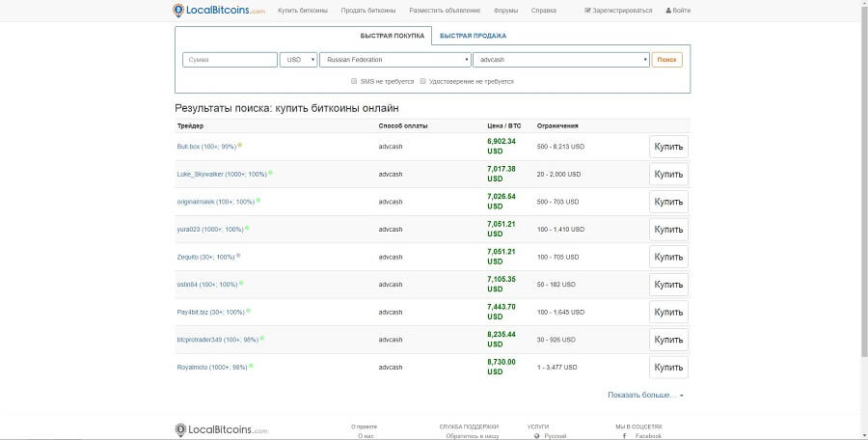The height and width of the screenshot is (440, 868).
Task: Open trader Zequito profile link
Action: click(206, 257)
